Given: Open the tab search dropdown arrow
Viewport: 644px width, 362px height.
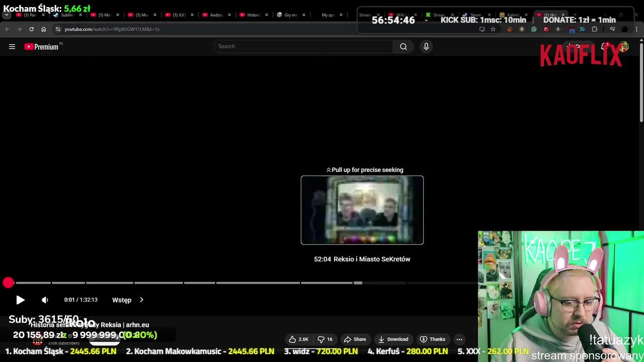Looking at the screenshot, I should point(7,15).
